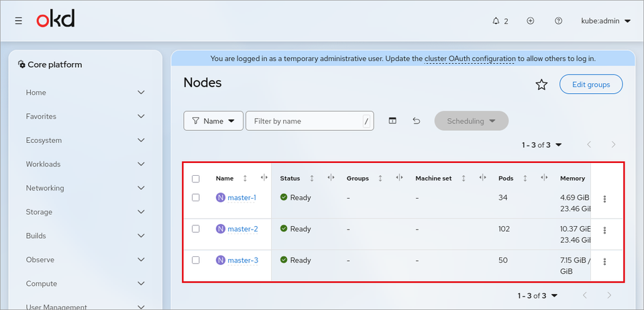Expand the Workloads sidebar section
Image resolution: width=644 pixels, height=310 pixels.
(x=85, y=164)
